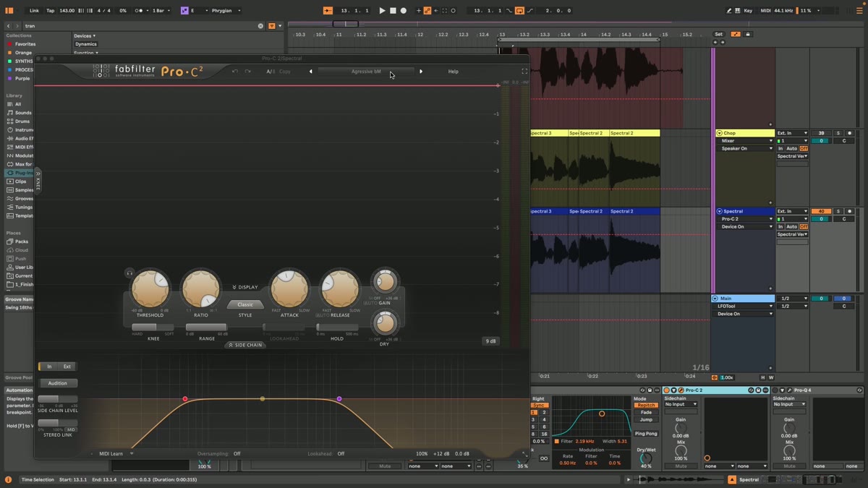Click the Link button in the top bar

click(x=34, y=11)
